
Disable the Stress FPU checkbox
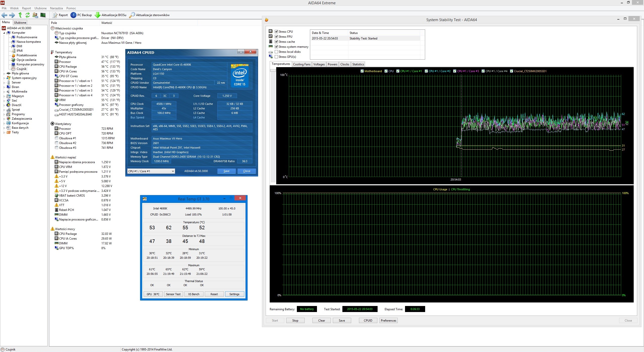pos(276,37)
